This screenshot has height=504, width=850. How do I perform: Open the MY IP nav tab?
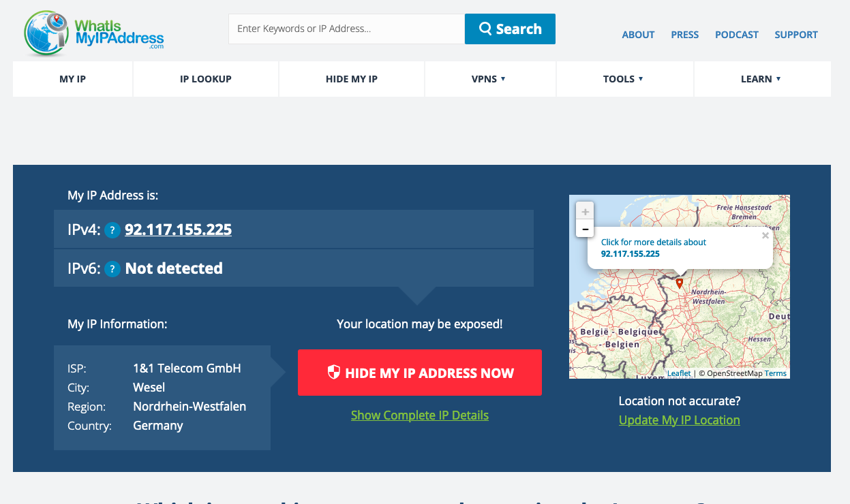[x=72, y=79]
